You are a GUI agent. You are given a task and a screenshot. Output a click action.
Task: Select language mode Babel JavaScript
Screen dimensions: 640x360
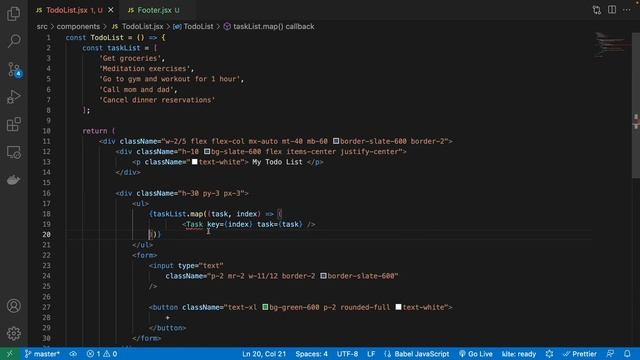click(417, 354)
